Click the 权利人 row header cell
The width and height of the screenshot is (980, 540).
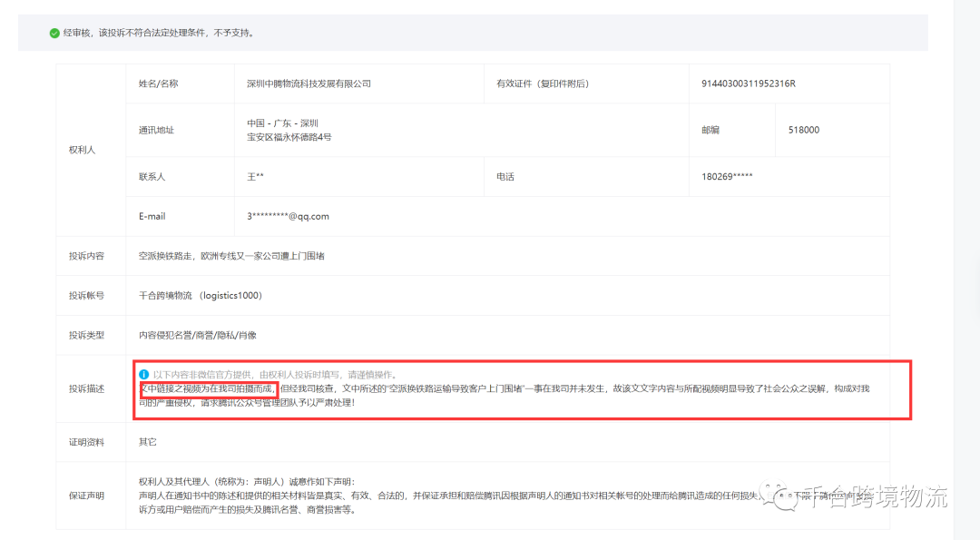click(x=92, y=150)
